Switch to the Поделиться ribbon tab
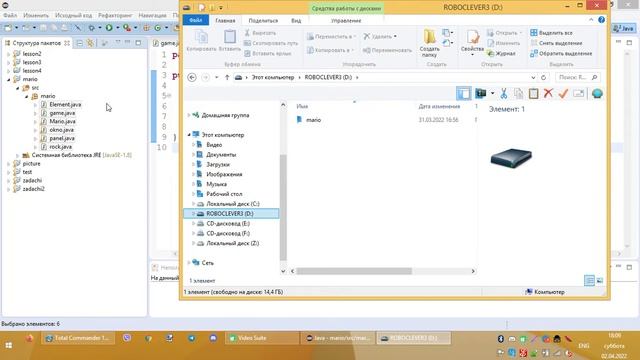 [263, 20]
